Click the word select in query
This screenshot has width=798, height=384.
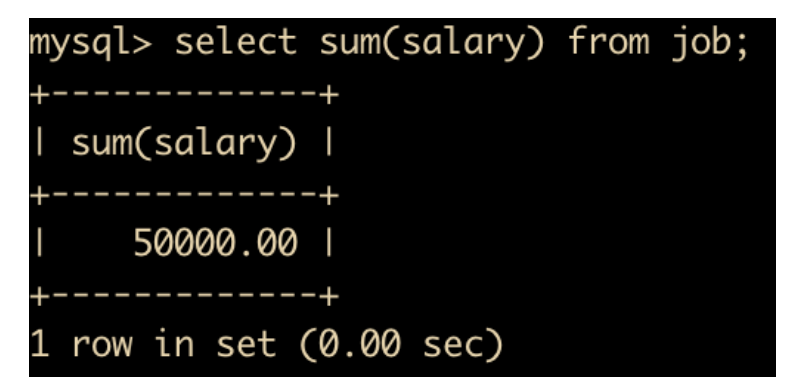[x=236, y=41]
